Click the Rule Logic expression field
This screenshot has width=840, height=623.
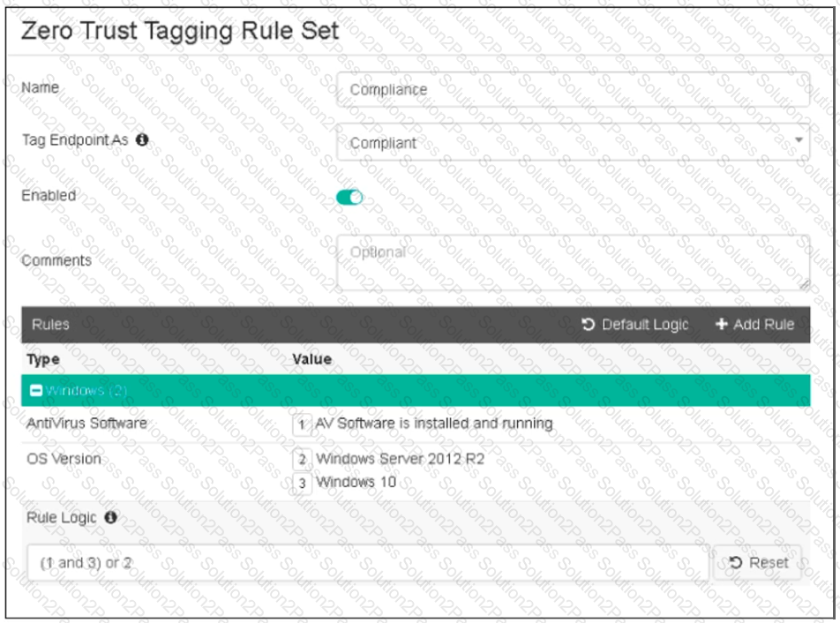368,563
